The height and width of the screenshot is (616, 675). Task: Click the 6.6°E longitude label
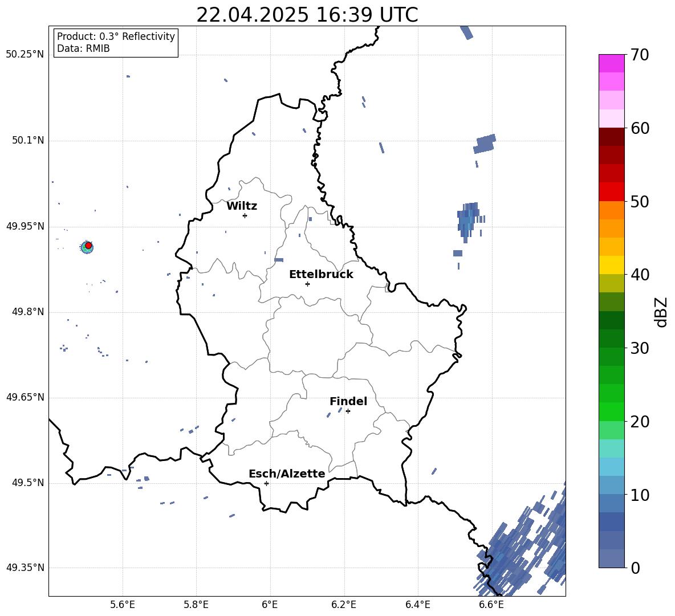[x=491, y=605]
